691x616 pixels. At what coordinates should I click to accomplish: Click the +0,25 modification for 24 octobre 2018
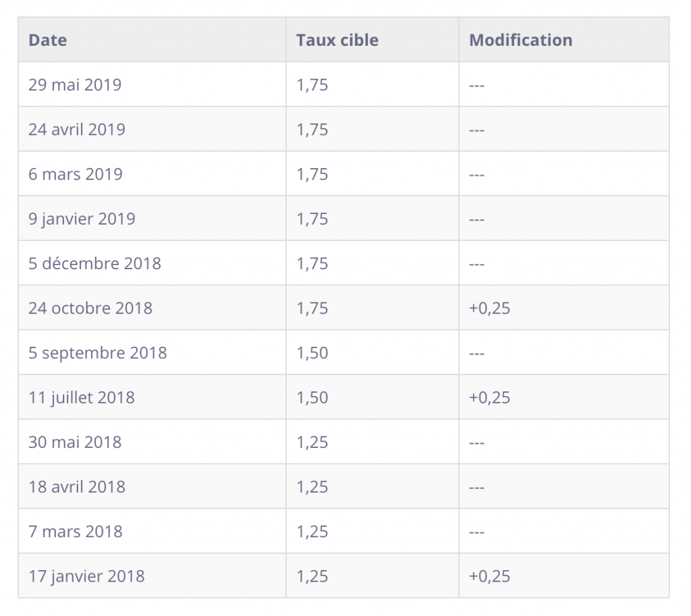[x=489, y=308]
